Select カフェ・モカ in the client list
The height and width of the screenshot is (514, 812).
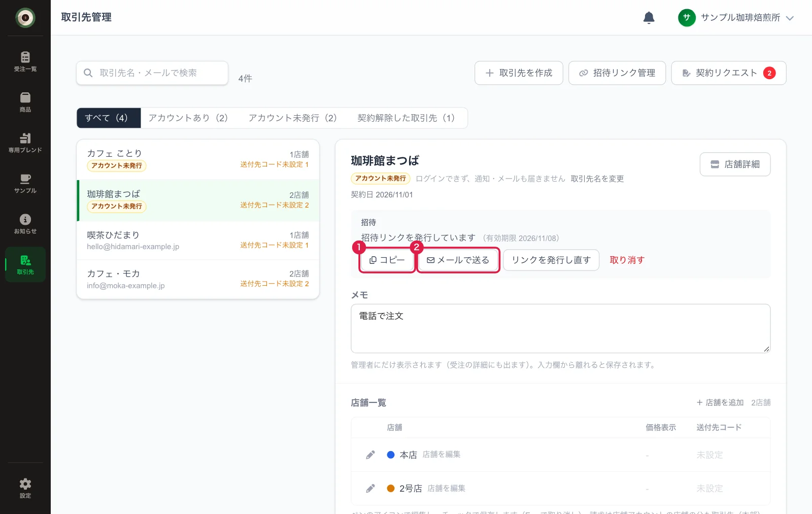click(x=198, y=280)
